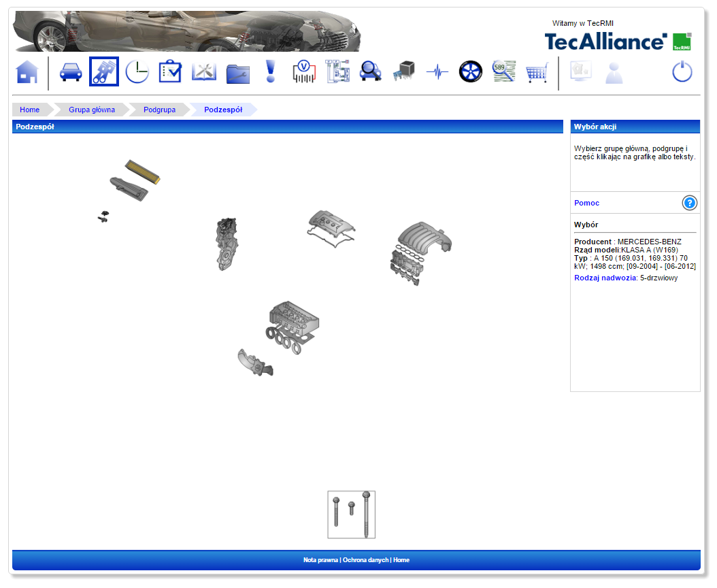This screenshot has height=588, width=717.
Task: Click the power logout icon
Action: coord(682,71)
